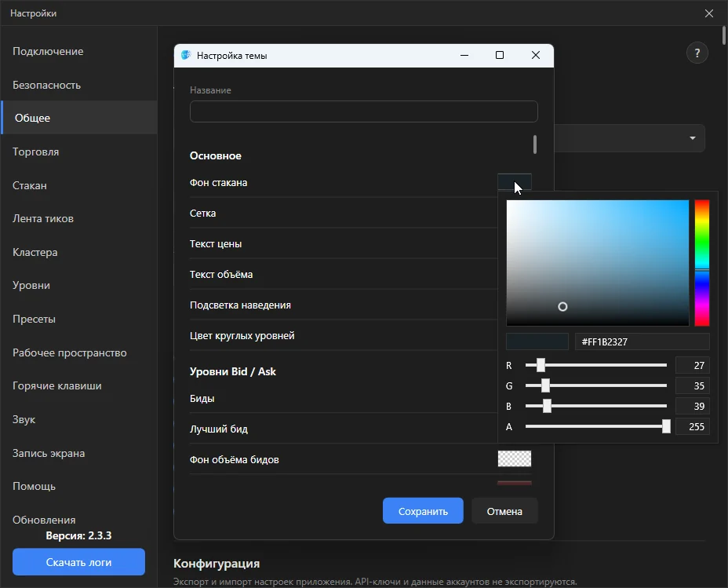Screen dimensions: 728x588
Task: Open the Подключение settings section
Action: 79,52
